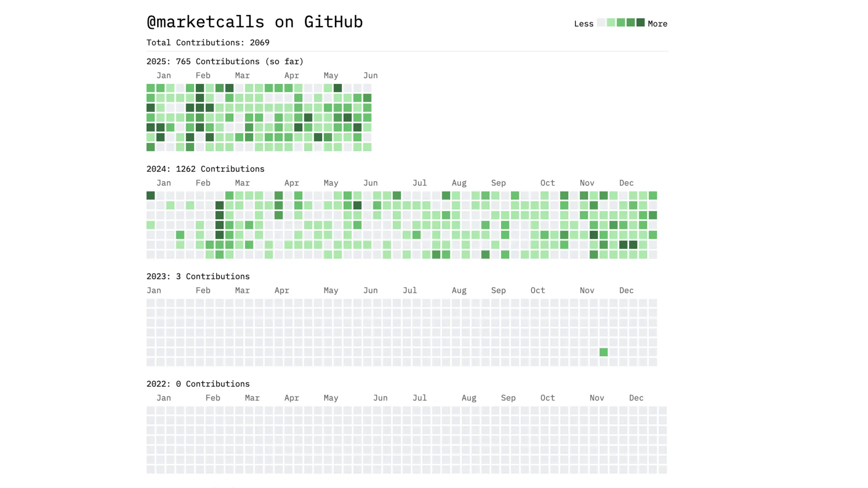Click the Less label in the legend

tap(583, 24)
